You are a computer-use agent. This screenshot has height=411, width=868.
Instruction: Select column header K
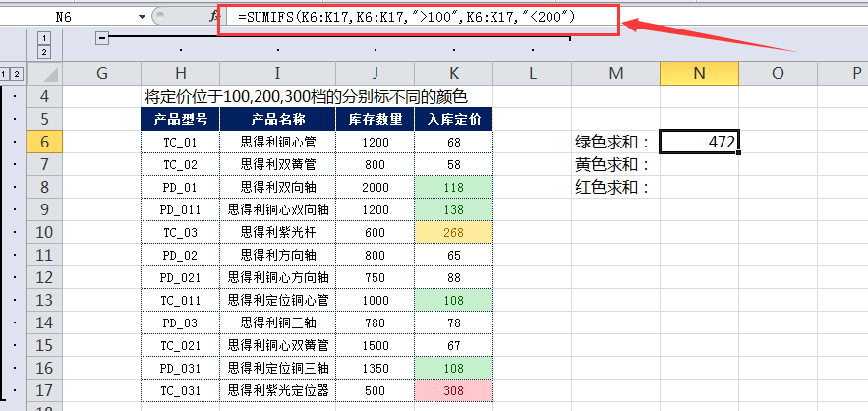tap(454, 73)
